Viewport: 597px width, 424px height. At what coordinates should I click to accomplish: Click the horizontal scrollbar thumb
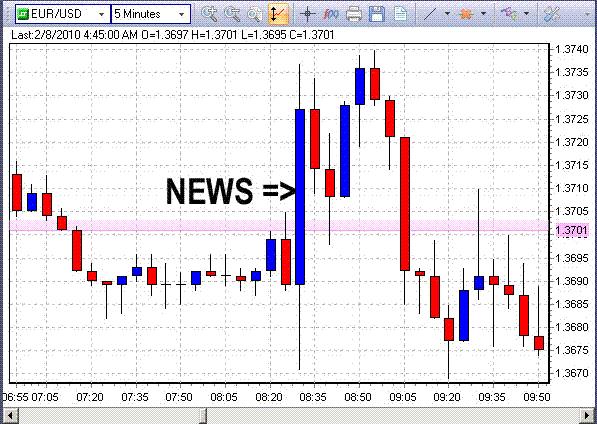click(x=203, y=415)
